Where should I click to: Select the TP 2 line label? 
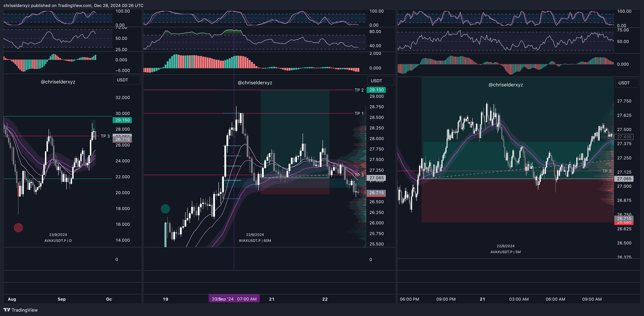click(359, 90)
